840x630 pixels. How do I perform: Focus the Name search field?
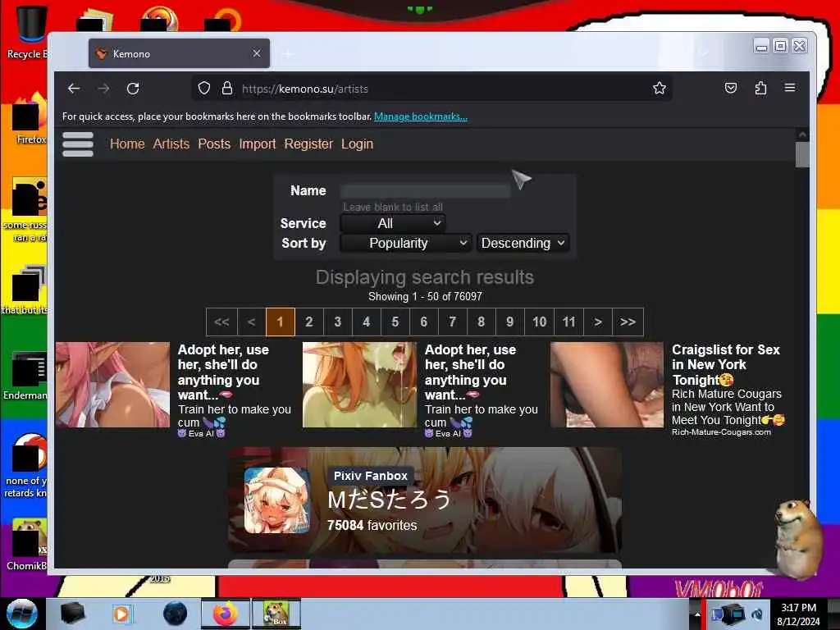(x=426, y=190)
